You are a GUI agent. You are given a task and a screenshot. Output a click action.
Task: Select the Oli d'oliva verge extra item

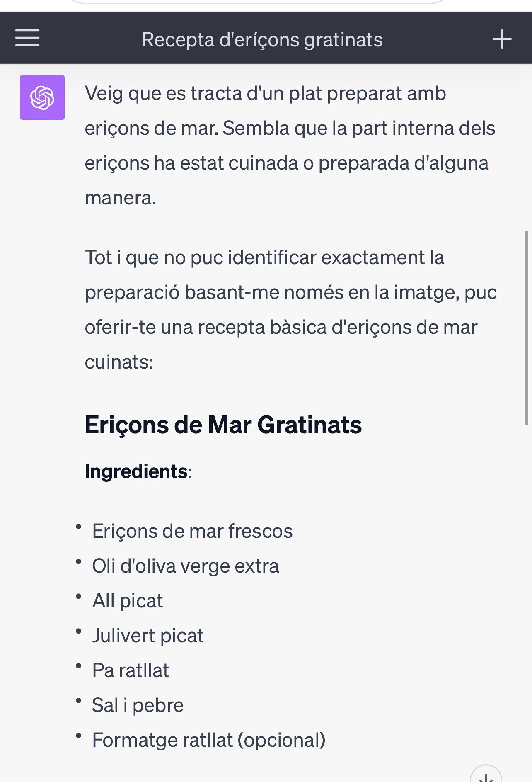coord(186,566)
